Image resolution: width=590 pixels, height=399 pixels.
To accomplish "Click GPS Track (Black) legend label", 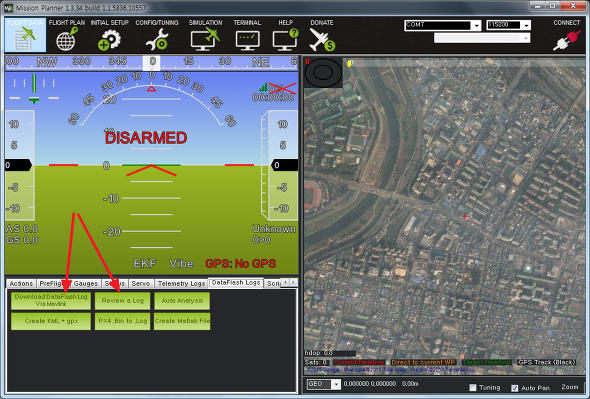I will pos(547,362).
